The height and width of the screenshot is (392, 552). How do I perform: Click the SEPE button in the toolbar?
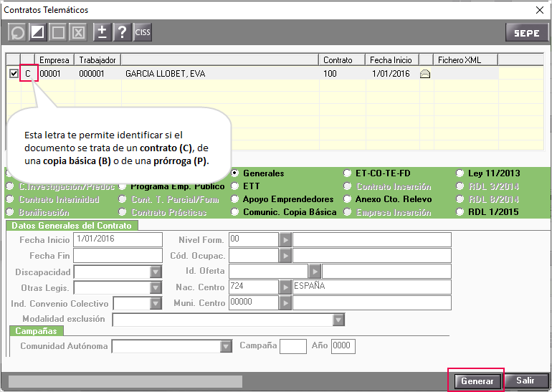pyautogui.click(x=527, y=33)
